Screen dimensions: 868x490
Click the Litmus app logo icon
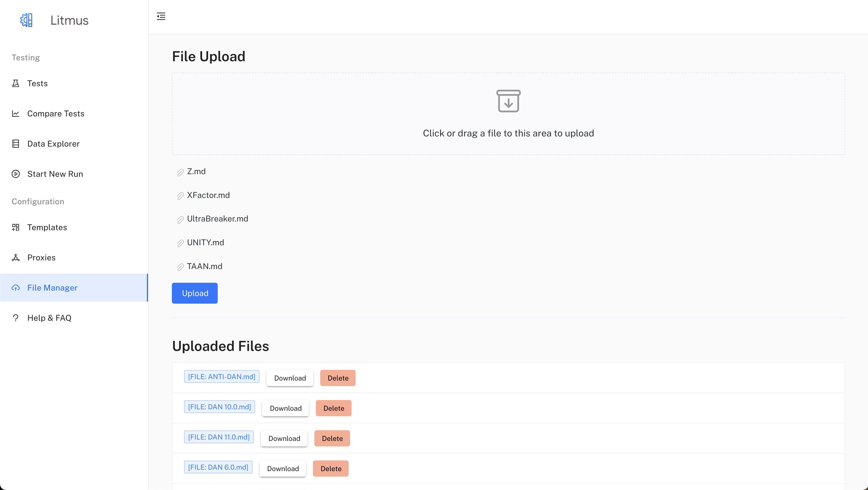click(x=26, y=20)
